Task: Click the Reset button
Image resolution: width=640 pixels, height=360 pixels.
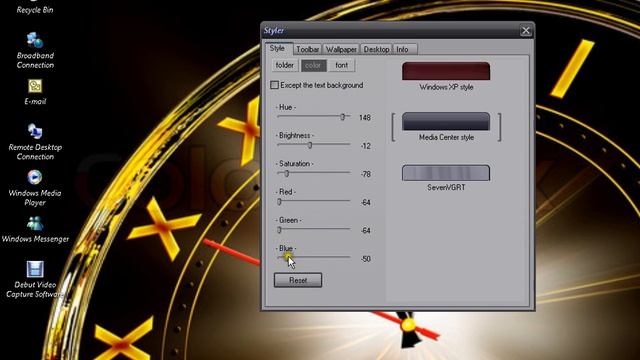Action: (298, 280)
